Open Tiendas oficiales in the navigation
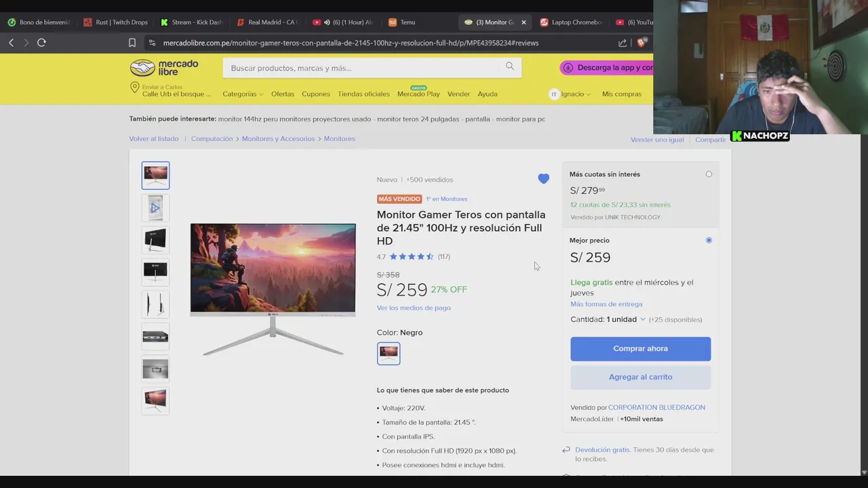This screenshot has width=868, height=488. point(363,94)
